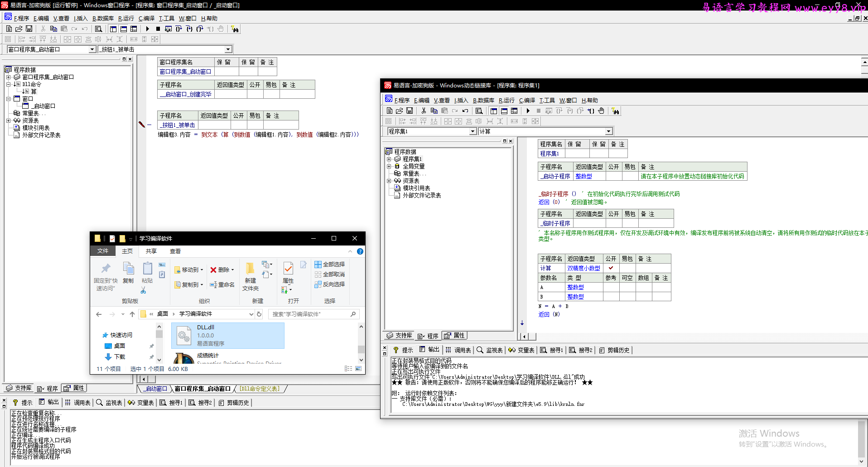Click the help binoculars icon in DLL window

pos(615,111)
